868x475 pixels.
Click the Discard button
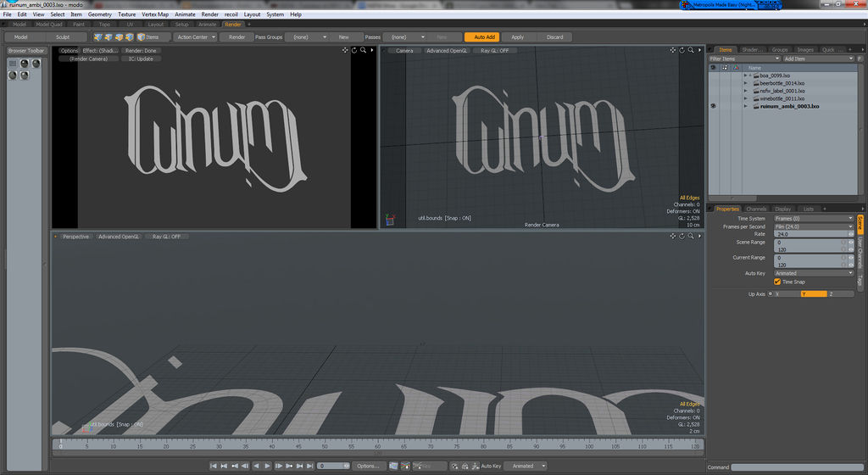tap(554, 37)
